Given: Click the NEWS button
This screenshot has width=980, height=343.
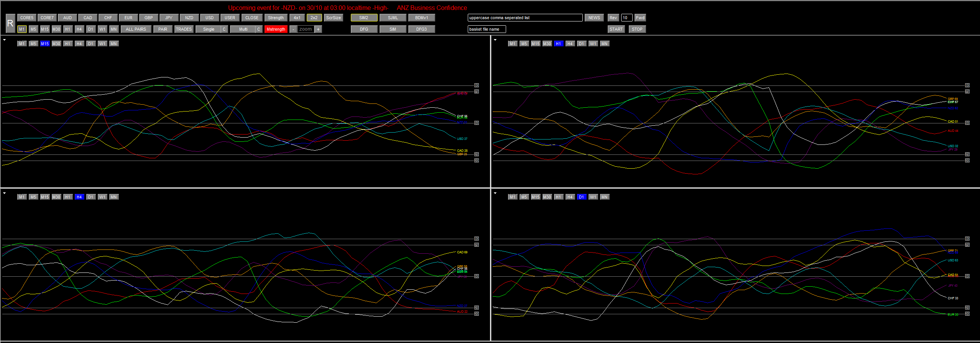Looking at the screenshot, I should point(594,18).
